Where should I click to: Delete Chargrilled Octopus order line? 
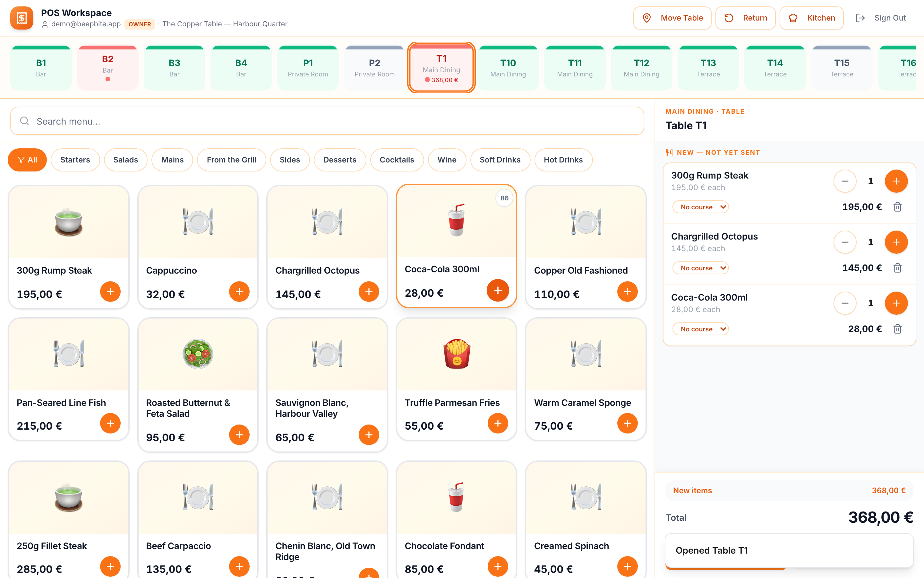tap(898, 268)
